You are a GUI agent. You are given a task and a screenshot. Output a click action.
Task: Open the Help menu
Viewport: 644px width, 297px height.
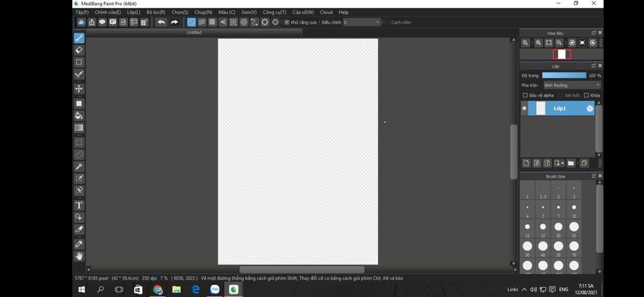[343, 13]
